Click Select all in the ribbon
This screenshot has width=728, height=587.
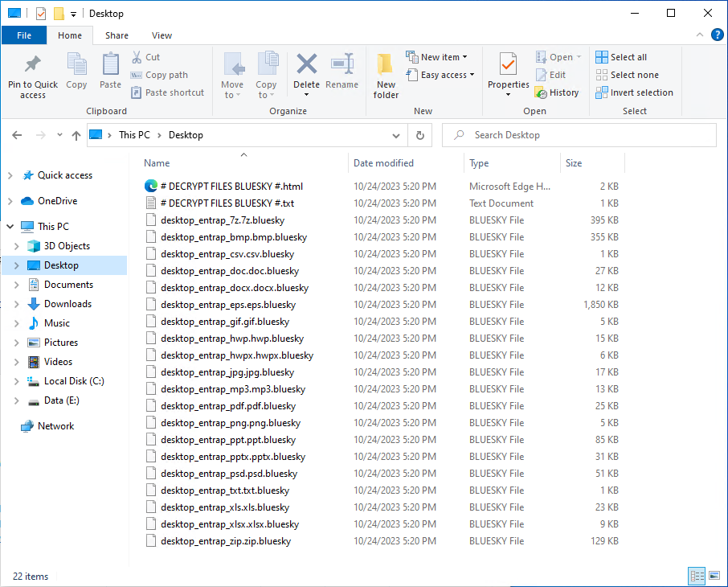pyautogui.click(x=621, y=57)
